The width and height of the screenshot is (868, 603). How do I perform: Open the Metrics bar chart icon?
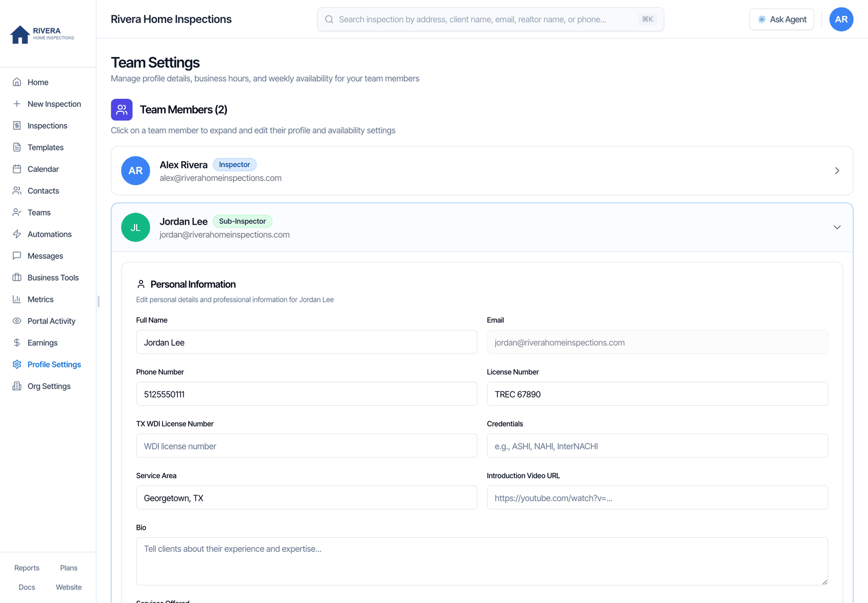tap(17, 299)
